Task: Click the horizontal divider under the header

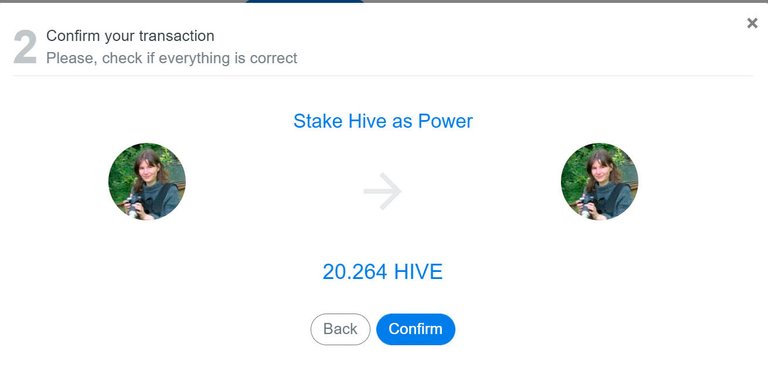Action: tap(383, 76)
